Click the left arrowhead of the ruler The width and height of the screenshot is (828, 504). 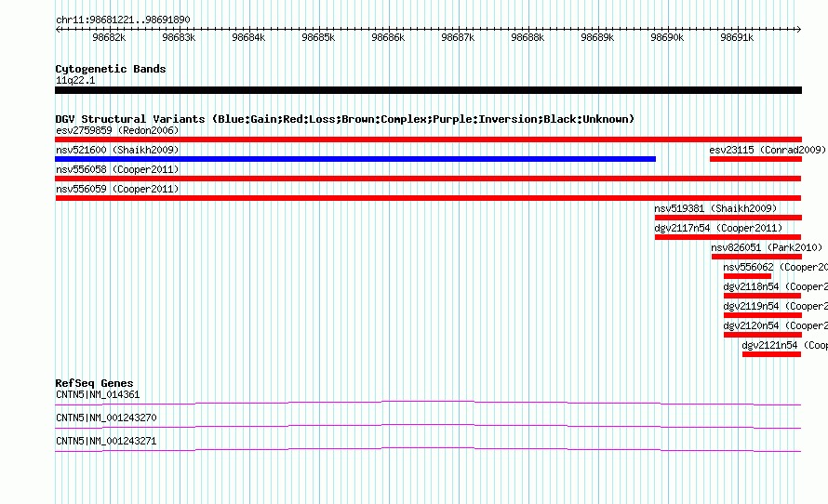(58, 30)
